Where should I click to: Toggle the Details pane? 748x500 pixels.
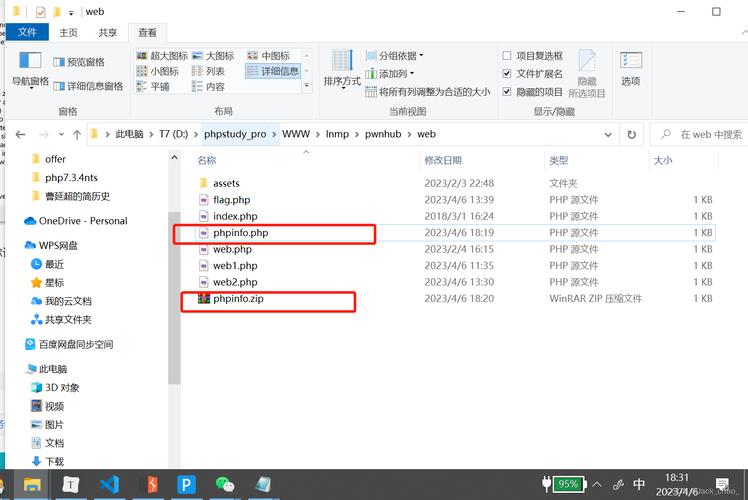tap(88, 86)
